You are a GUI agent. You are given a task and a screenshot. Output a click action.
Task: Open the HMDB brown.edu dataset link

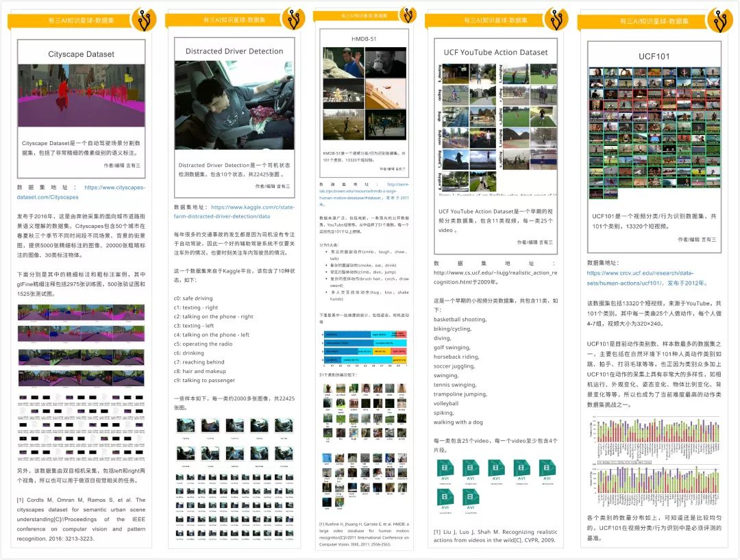[x=365, y=191]
